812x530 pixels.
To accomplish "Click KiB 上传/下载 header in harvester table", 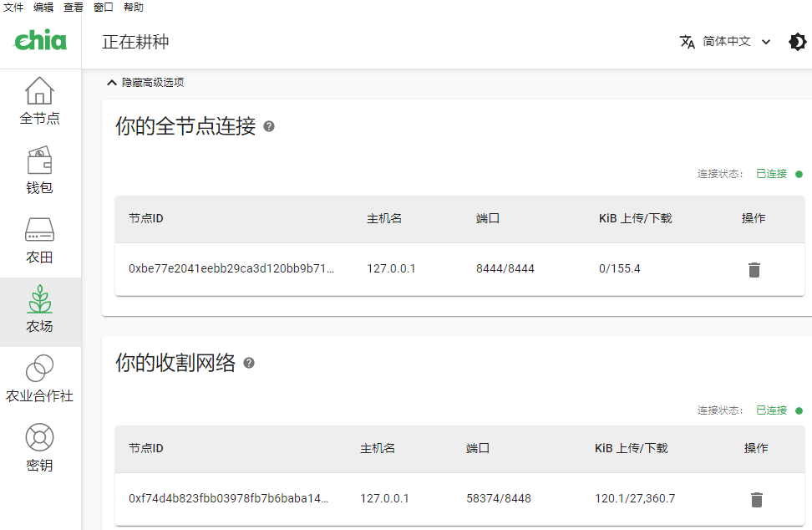I will [632, 448].
